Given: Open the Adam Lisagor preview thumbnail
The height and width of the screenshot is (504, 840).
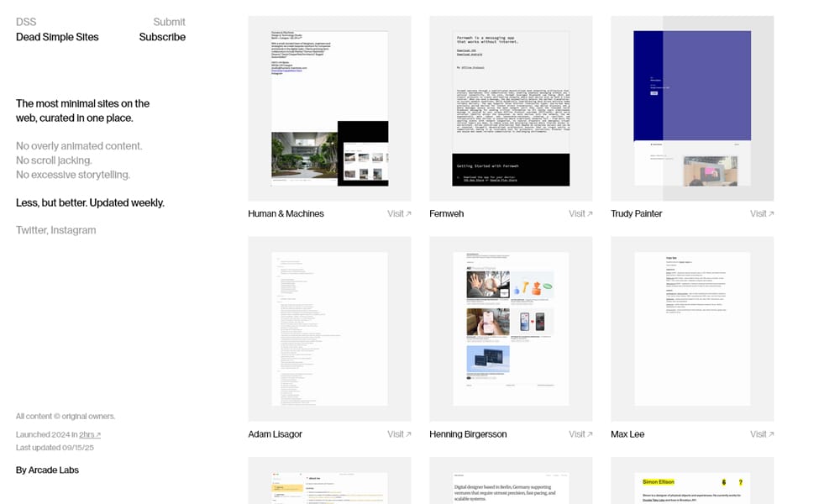Looking at the screenshot, I should 328,328.
